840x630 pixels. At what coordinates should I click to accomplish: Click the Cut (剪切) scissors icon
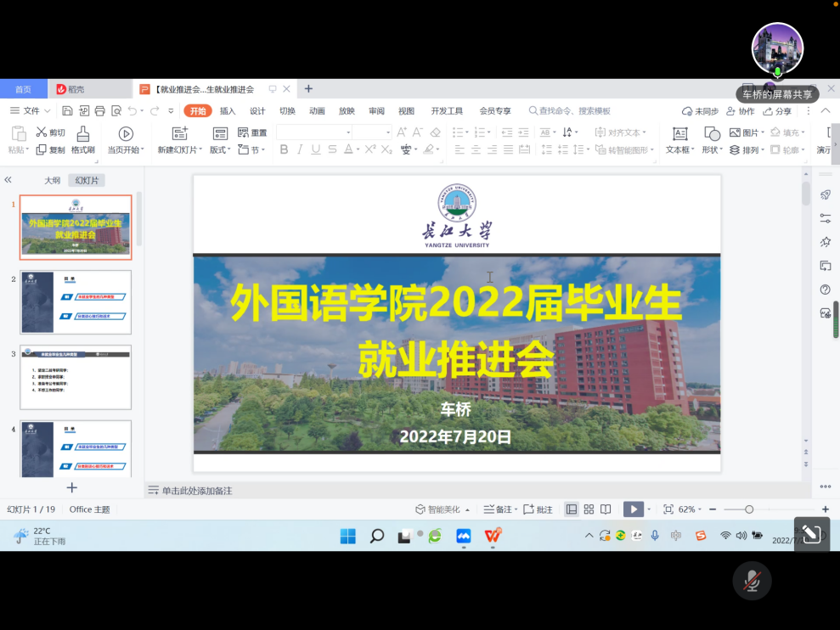[x=42, y=132]
